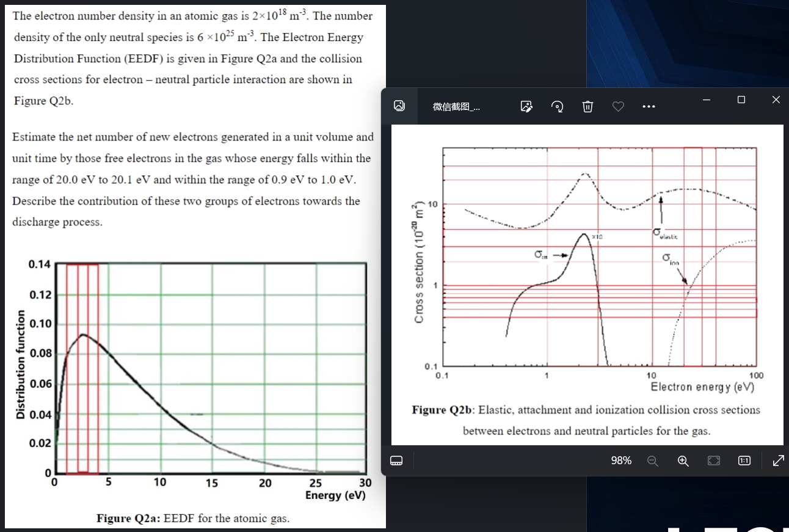Image resolution: width=789 pixels, height=532 pixels.
Task: Open the image editing tool
Action: click(526, 106)
